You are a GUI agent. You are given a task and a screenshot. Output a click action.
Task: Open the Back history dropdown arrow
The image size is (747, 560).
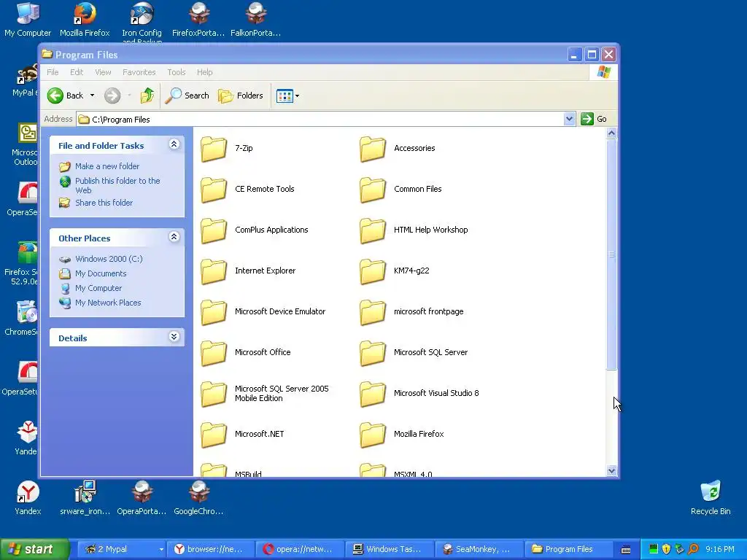[93, 96]
